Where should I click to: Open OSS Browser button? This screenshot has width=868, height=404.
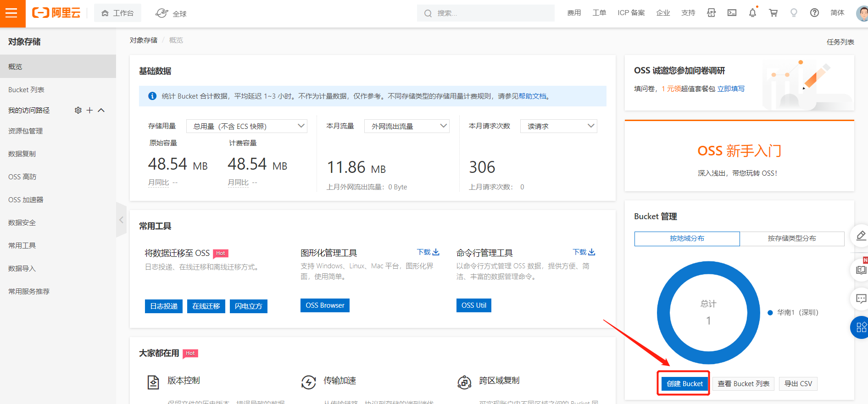[325, 305]
